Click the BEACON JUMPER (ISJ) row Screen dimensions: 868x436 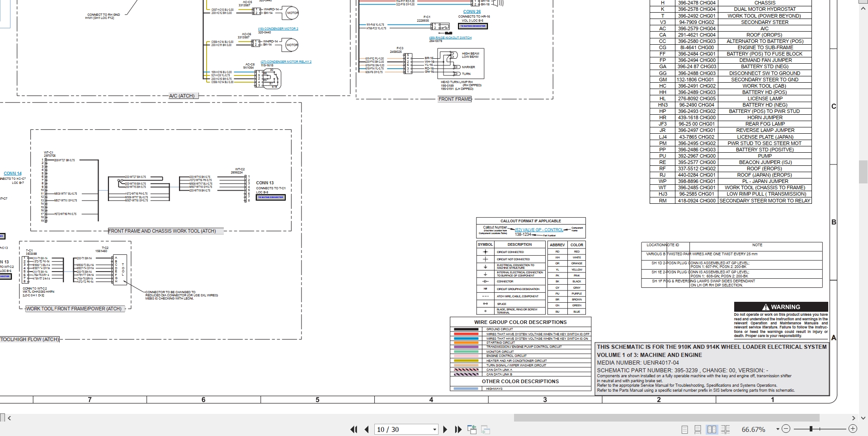731,162
